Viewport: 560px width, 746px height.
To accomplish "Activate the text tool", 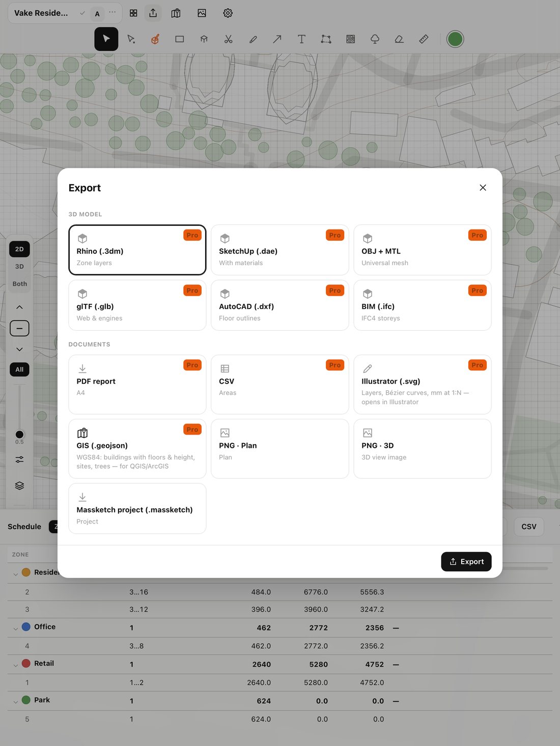I will 301,39.
